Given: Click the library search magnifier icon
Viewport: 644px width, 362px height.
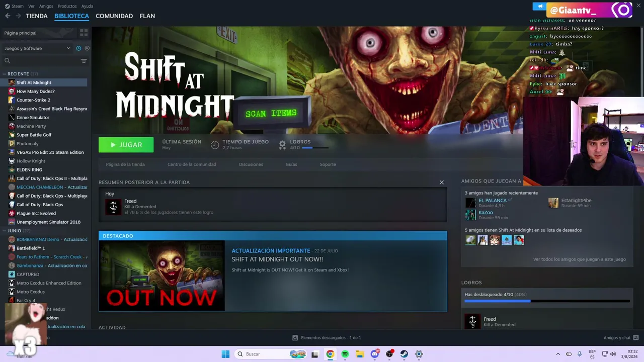Looking at the screenshot, I should click(x=7, y=61).
